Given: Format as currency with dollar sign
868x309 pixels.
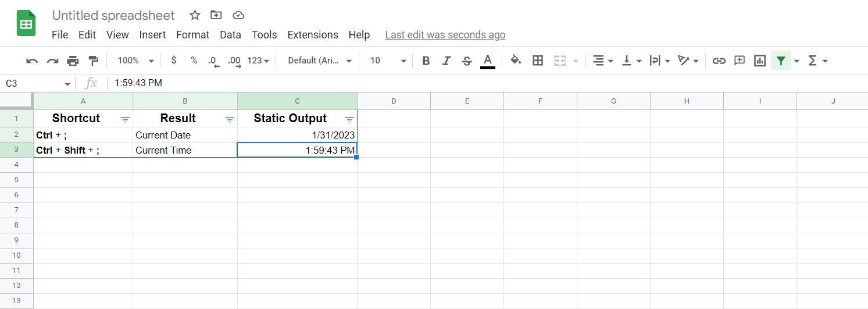Looking at the screenshot, I should 174,61.
